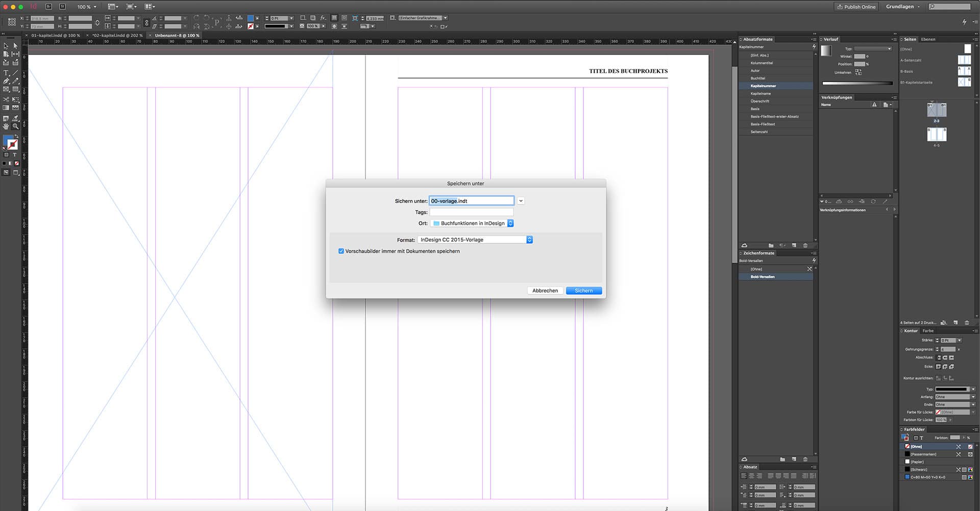
Task: Open the 01-kapitel.indd document tab
Action: [x=55, y=35]
